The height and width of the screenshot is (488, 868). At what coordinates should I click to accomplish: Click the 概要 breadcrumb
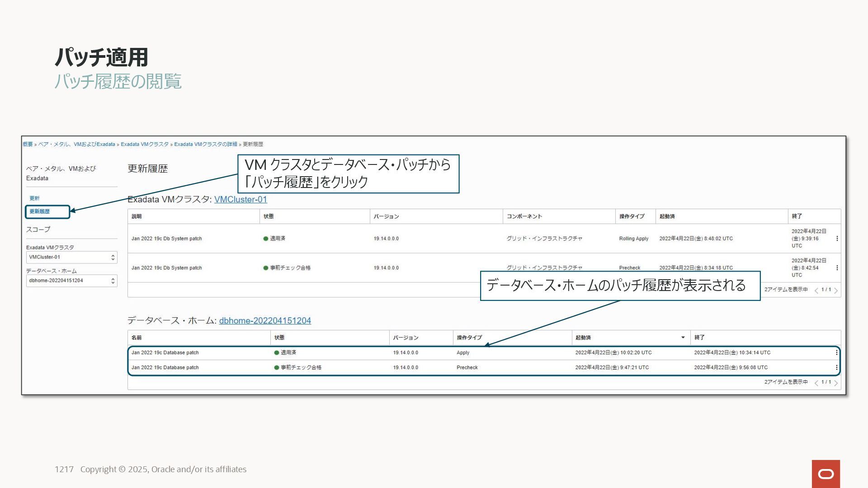pyautogui.click(x=28, y=144)
